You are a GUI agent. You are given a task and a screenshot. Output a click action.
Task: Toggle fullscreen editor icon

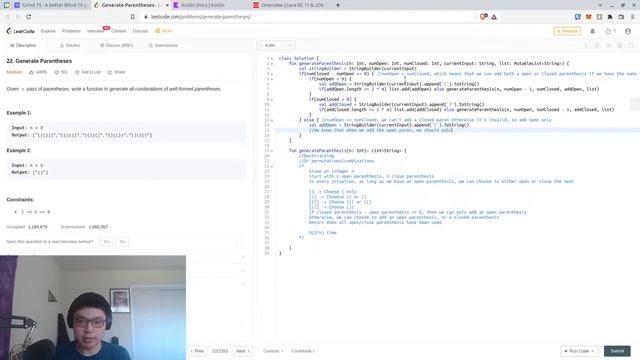click(631, 45)
